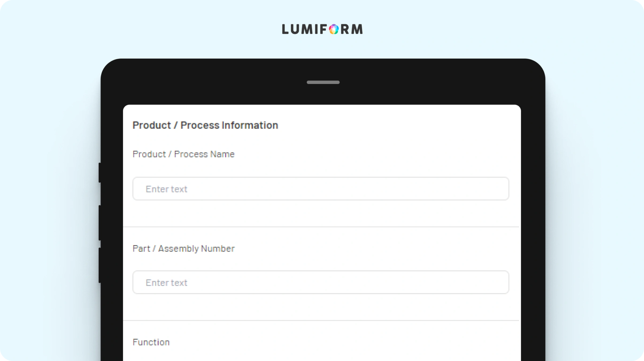Click the Product / Process Name label
This screenshot has height=361, width=644.
tap(184, 154)
